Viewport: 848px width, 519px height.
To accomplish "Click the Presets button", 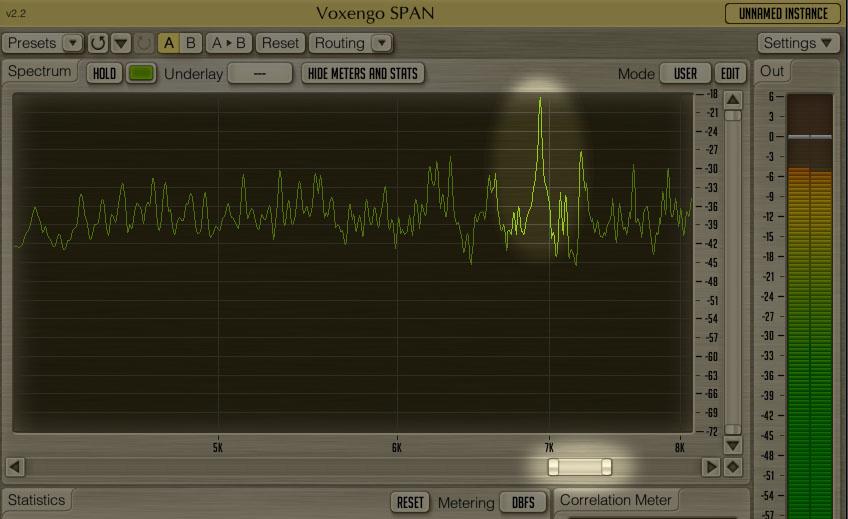I will coord(32,43).
